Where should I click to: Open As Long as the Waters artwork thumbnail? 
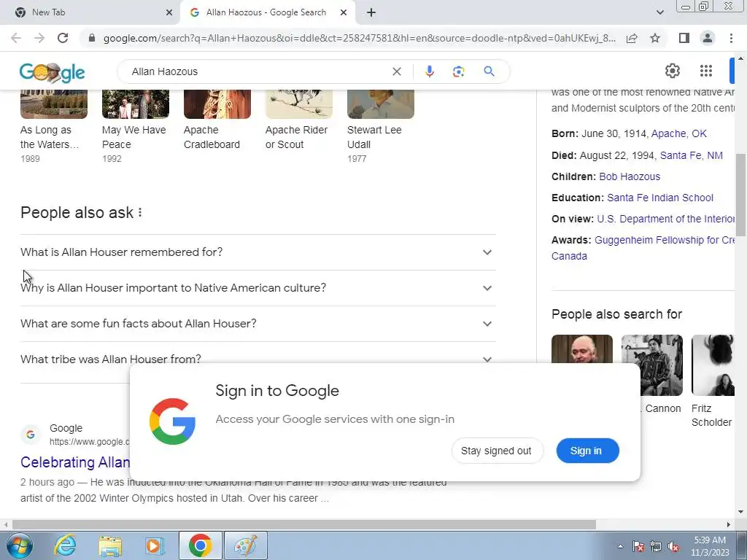click(x=54, y=104)
